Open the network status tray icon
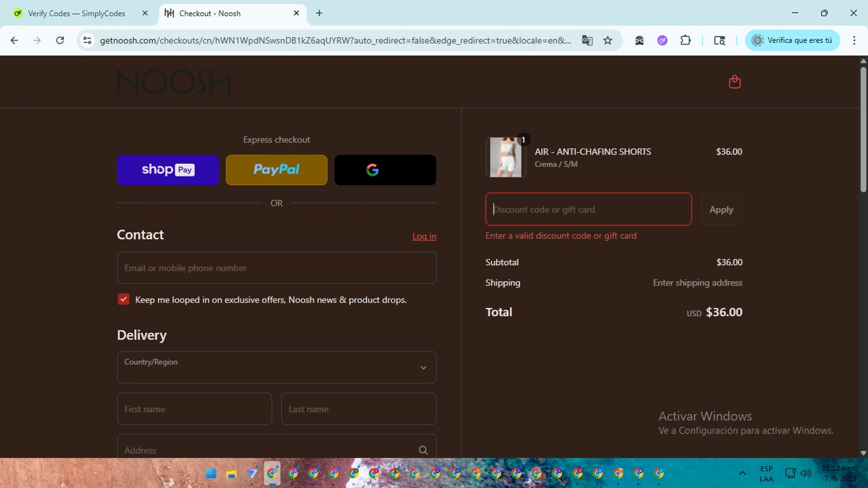The image size is (868, 488). point(790,474)
